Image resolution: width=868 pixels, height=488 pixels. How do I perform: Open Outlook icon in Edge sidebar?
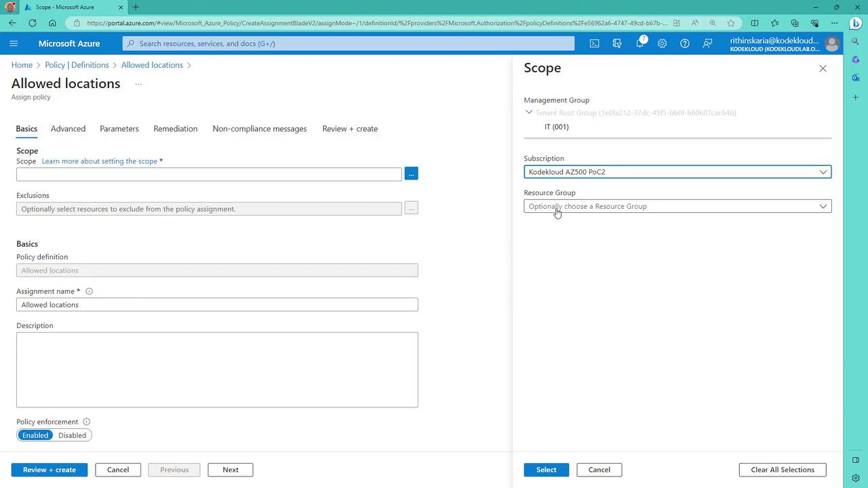point(856,78)
